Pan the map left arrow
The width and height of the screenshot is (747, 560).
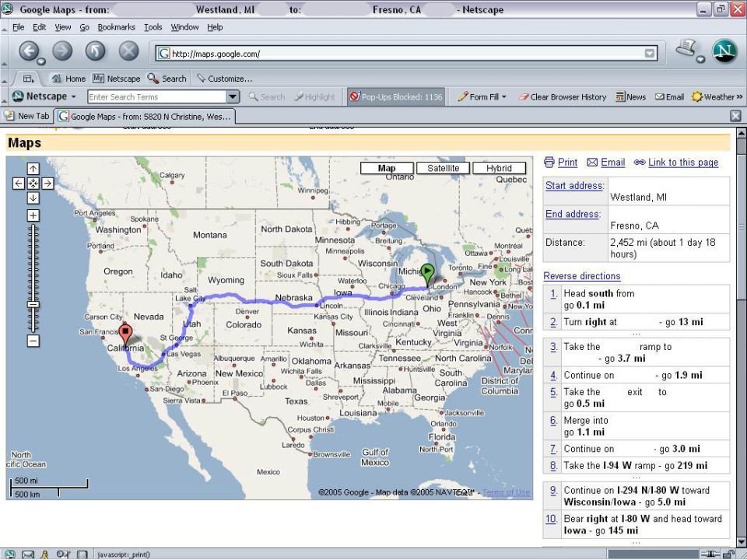click(18, 184)
